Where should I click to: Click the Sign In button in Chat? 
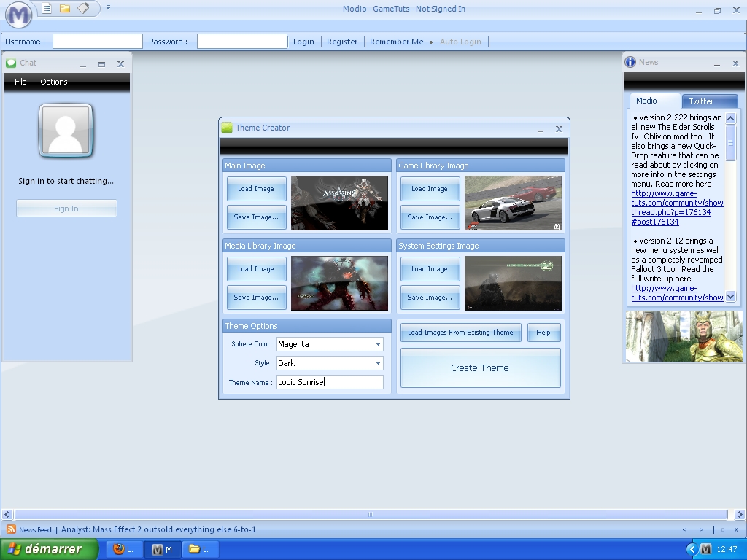(66, 209)
